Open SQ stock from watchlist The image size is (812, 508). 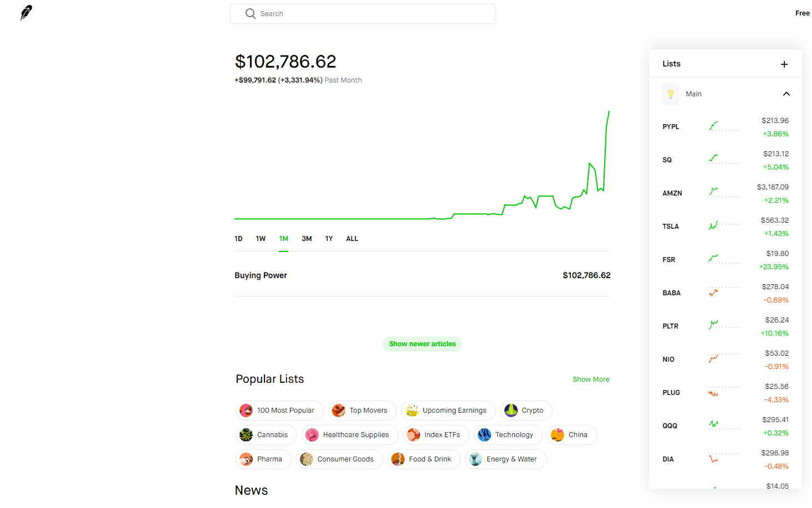(726, 160)
